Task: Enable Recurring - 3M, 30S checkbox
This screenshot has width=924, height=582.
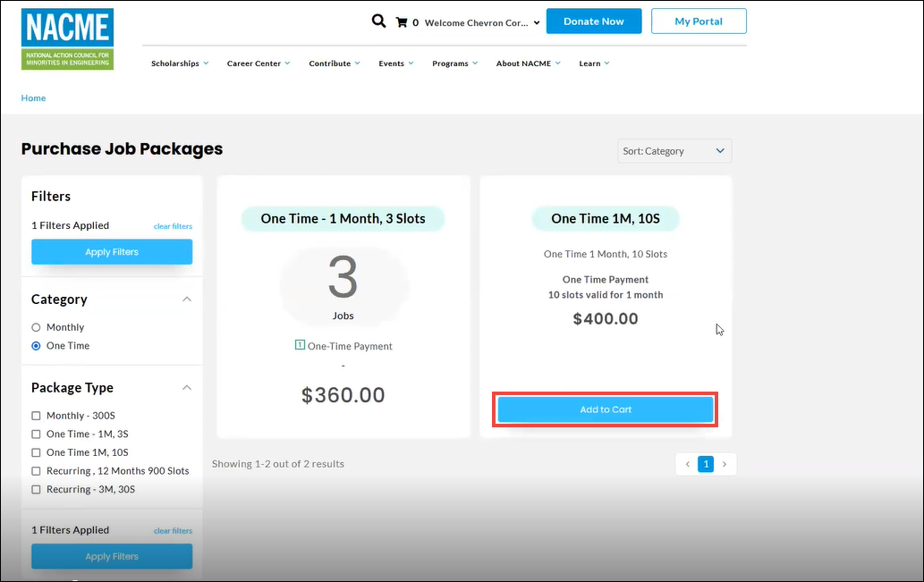Action: (x=37, y=490)
